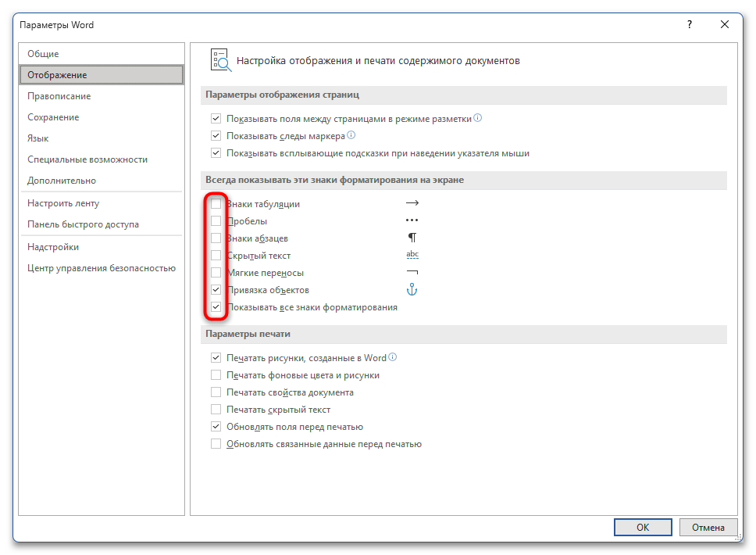Toggle "Показывать поля между страницами в режиме разметки"
The height and width of the screenshot is (555, 756).
(216, 119)
